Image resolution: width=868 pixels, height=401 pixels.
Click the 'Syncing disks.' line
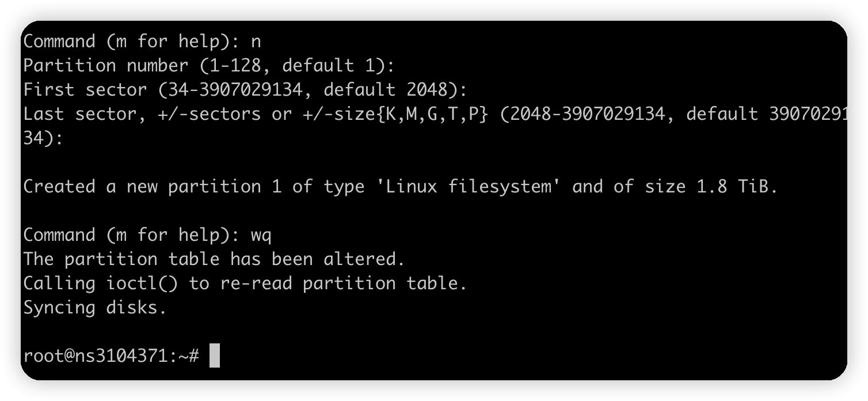[94, 308]
